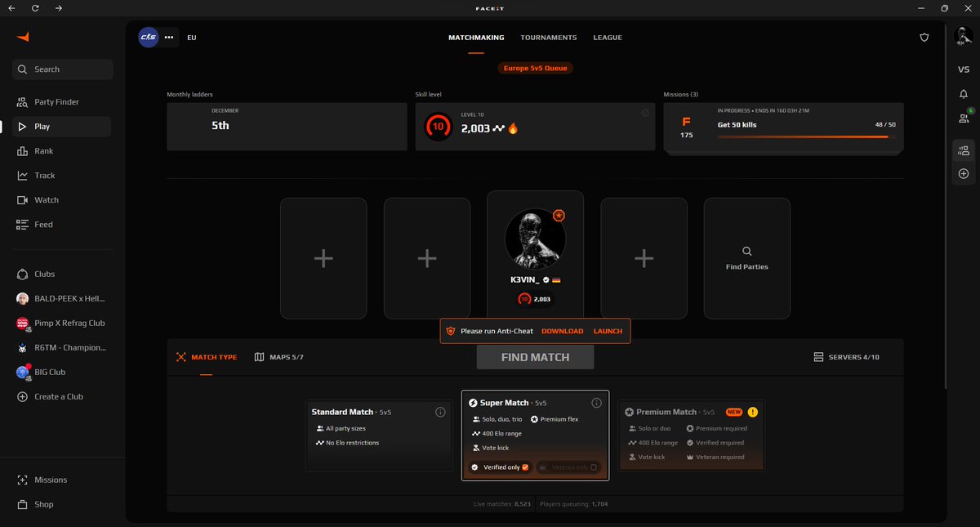This screenshot has width=980, height=527.
Task: Open the profile avatar at top right
Action: point(964,37)
